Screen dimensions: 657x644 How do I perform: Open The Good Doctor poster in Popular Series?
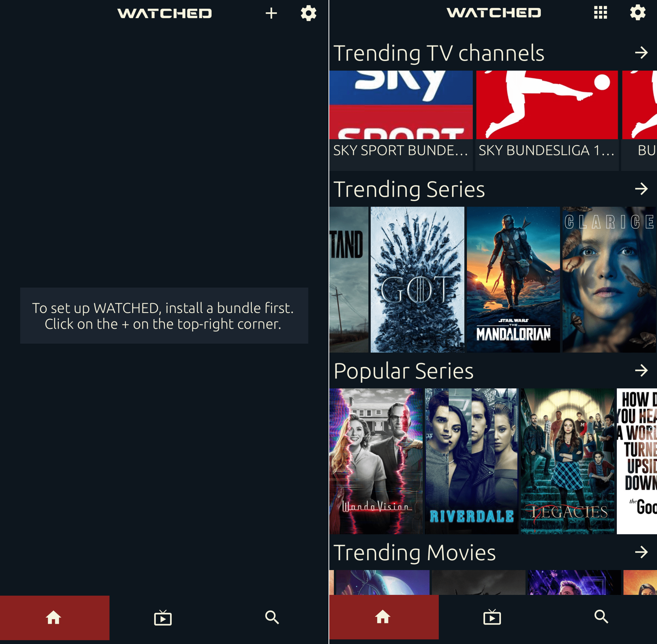(637, 461)
